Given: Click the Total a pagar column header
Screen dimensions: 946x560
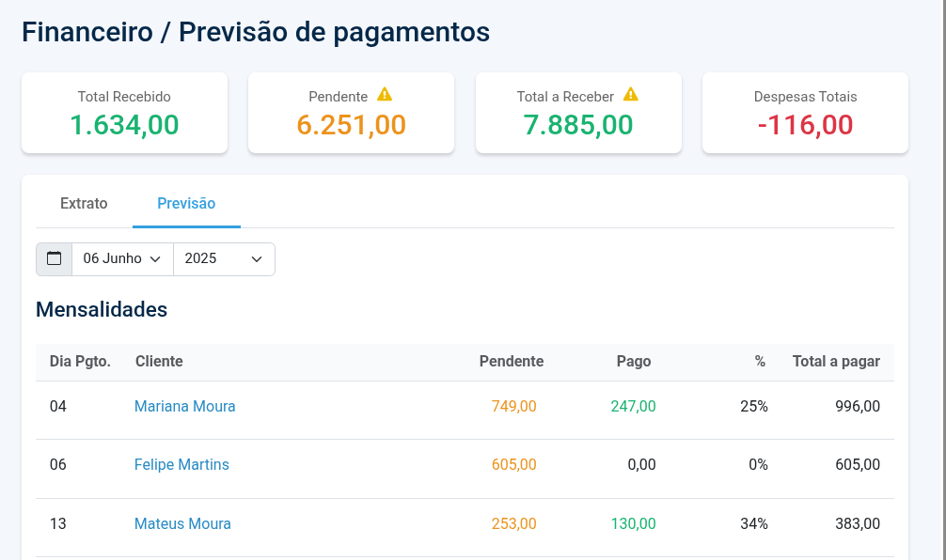Looking at the screenshot, I should [x=836, y=361].
